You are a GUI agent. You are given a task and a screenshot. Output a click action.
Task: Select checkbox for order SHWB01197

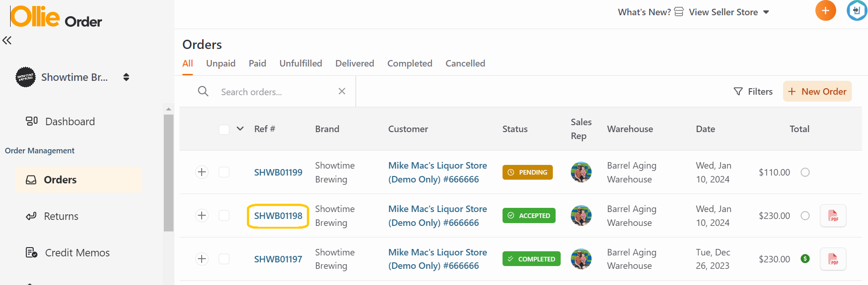(x=224, y=259)
